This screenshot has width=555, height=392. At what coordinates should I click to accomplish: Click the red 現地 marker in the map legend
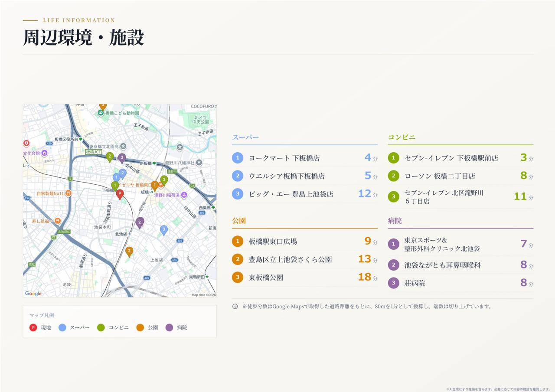pos(33,327)
